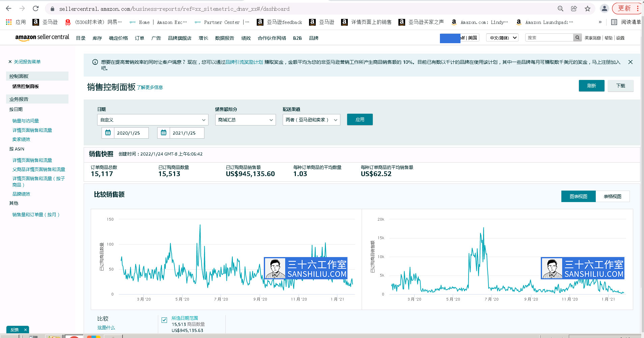Open the 品牌旗舰店 menu
This screenshot has height=338, width=644.
click(179, 38)
